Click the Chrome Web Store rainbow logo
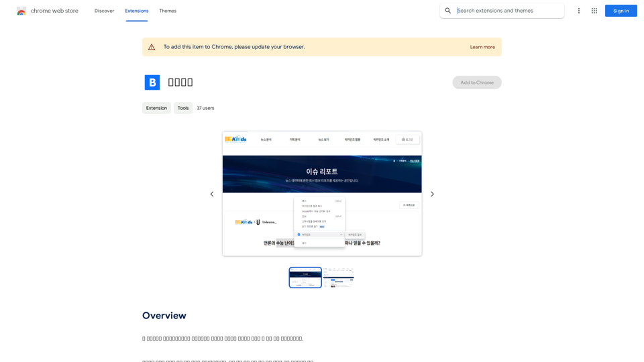644x362 pixels. 21,11
